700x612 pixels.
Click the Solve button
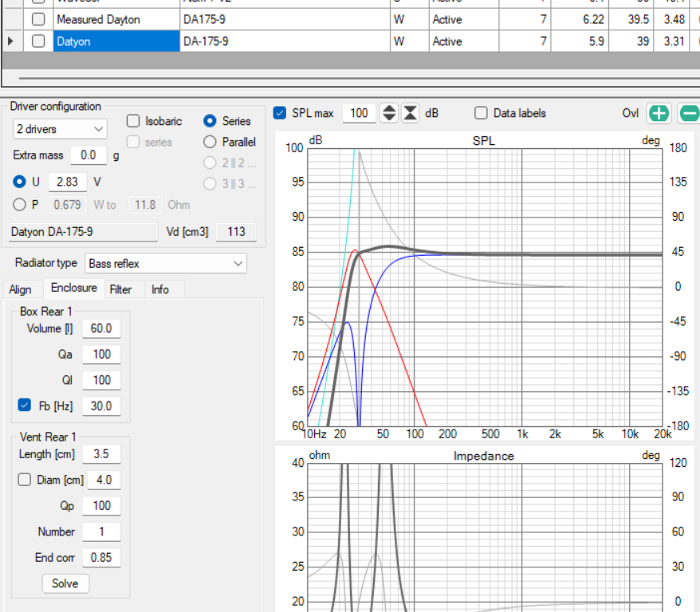click(x=65, y=583)
